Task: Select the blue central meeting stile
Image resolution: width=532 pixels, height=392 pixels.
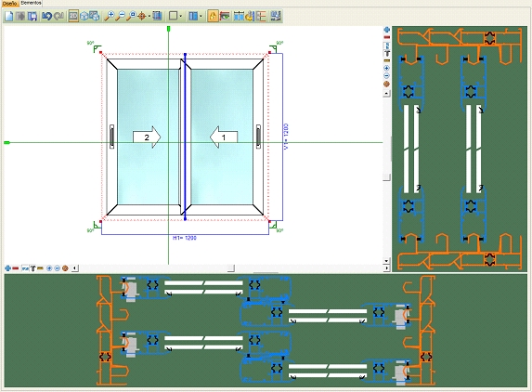Action: (185, 137)
